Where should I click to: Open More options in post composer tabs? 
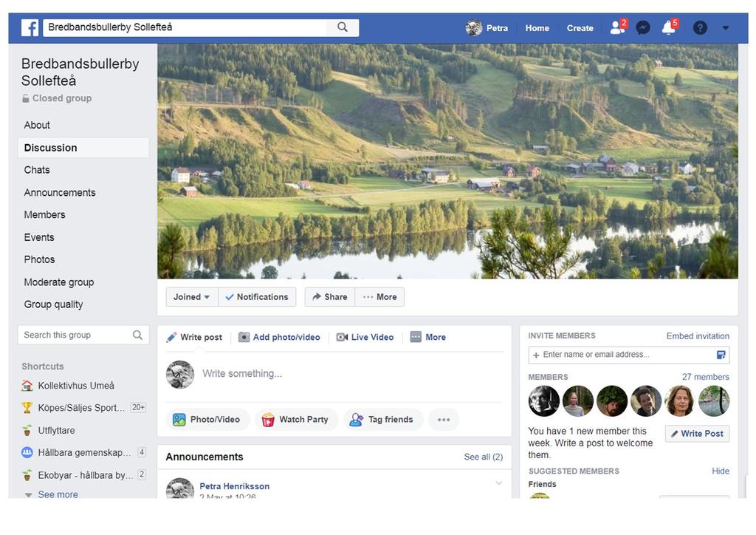pos(428,337)
